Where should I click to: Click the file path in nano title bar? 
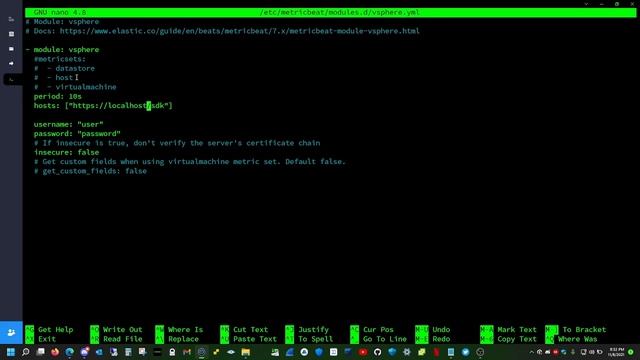coord(340,12)
